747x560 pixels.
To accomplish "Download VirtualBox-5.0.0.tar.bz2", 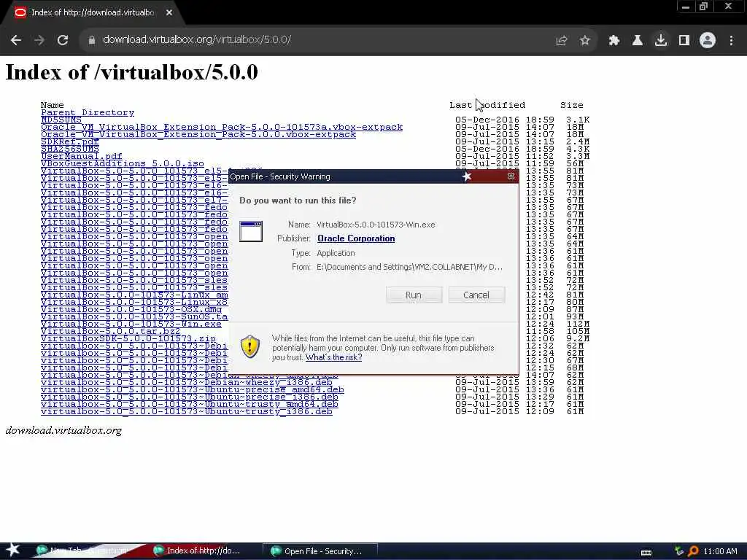I will [x=111, y=332].
